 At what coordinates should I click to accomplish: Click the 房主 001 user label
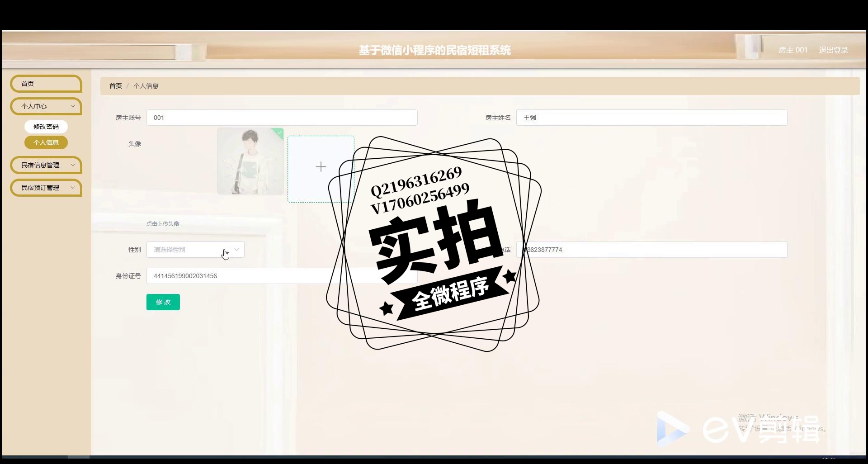point(793,50)
